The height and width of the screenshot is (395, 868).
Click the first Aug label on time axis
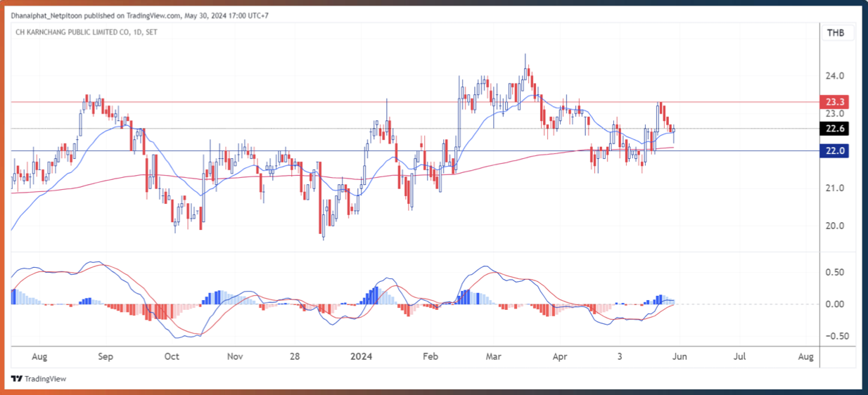(39, 357)
